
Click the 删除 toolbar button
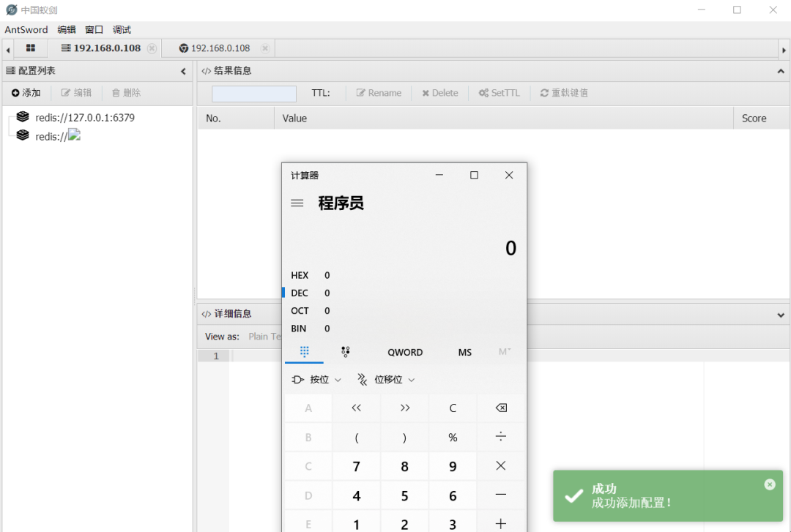pyautogui.click(x=126, y=93)
